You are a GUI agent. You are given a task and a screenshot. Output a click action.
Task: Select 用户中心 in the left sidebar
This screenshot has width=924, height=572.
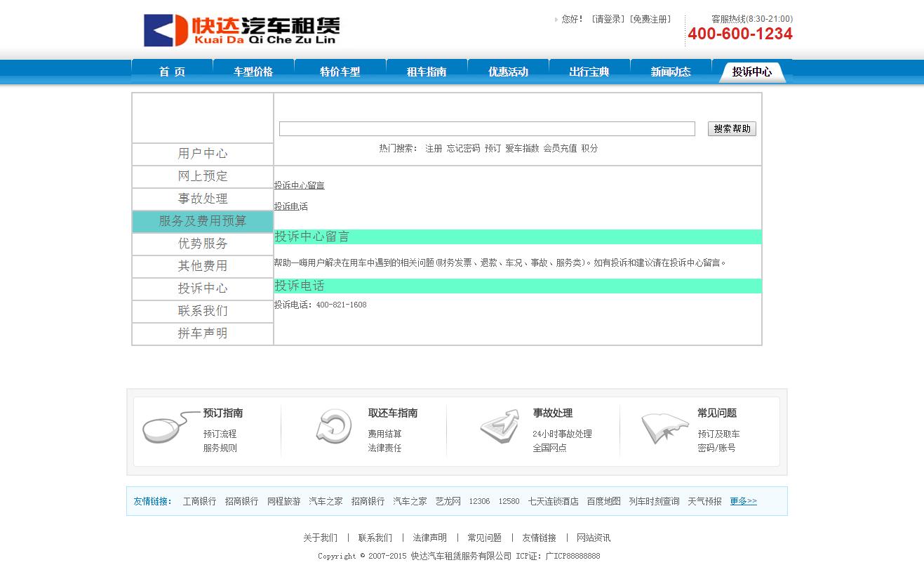point(203,154)
